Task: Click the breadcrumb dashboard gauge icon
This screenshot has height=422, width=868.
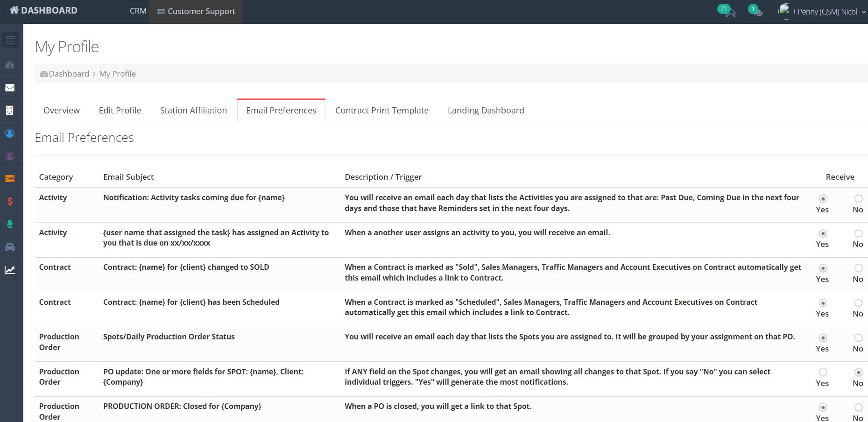Action: 44,74
